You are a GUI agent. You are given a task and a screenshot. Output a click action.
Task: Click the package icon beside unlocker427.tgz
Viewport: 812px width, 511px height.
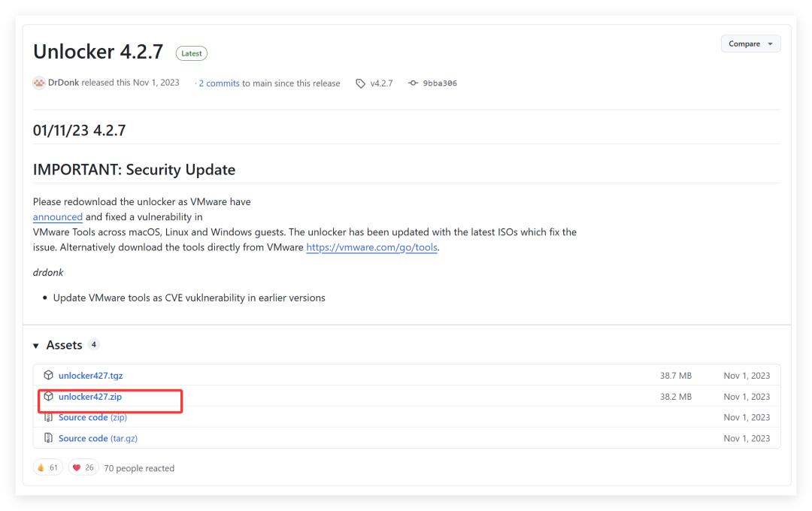[48, 375]
